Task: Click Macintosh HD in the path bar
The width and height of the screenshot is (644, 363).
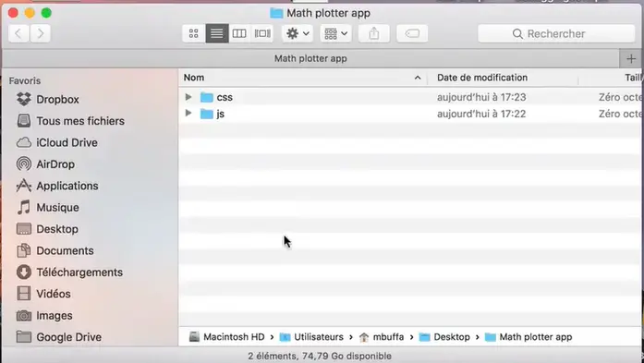Action: [x=226, y=337]
